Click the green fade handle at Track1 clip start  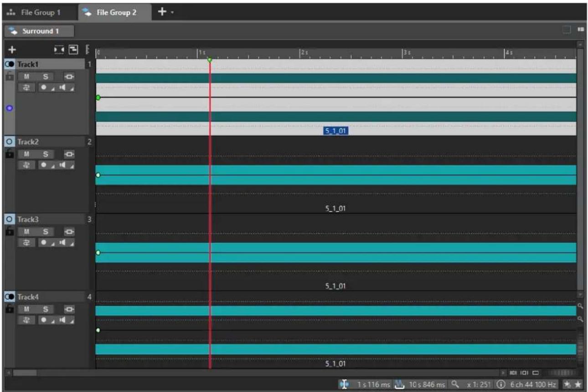[x=98, y=98]
